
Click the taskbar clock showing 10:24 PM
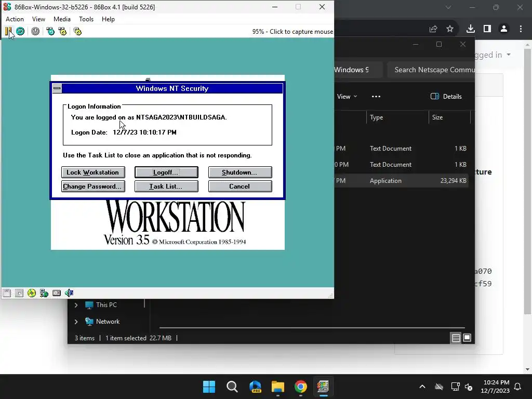pos(495,387)
